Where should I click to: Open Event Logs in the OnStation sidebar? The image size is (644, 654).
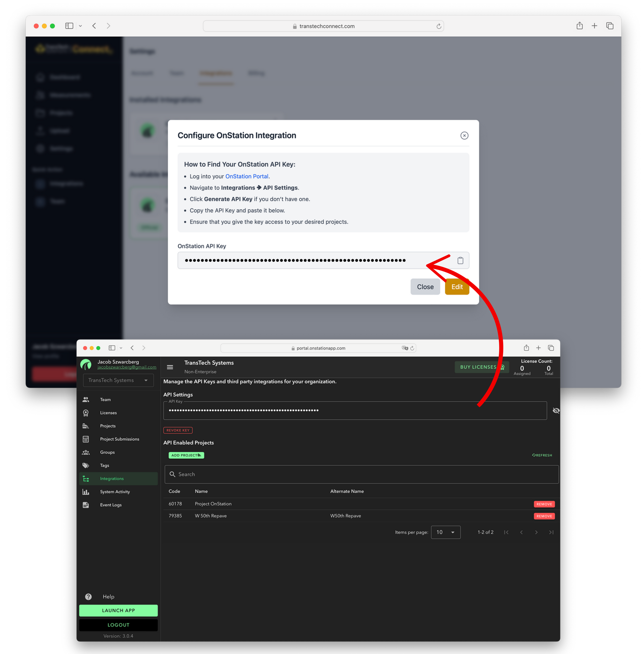click(x=118, y=505)
